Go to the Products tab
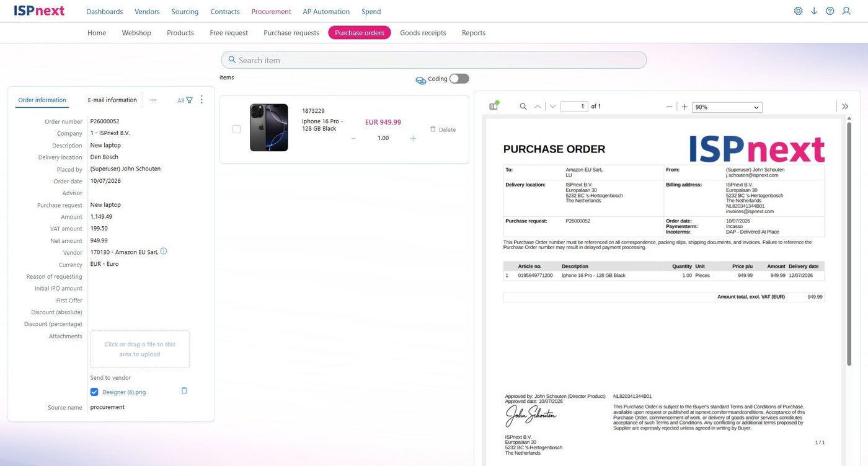Screen dimensions: 868x466 point(180,33)
